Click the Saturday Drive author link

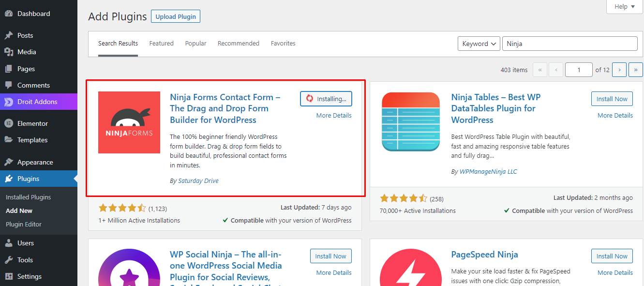pos(198,181)
